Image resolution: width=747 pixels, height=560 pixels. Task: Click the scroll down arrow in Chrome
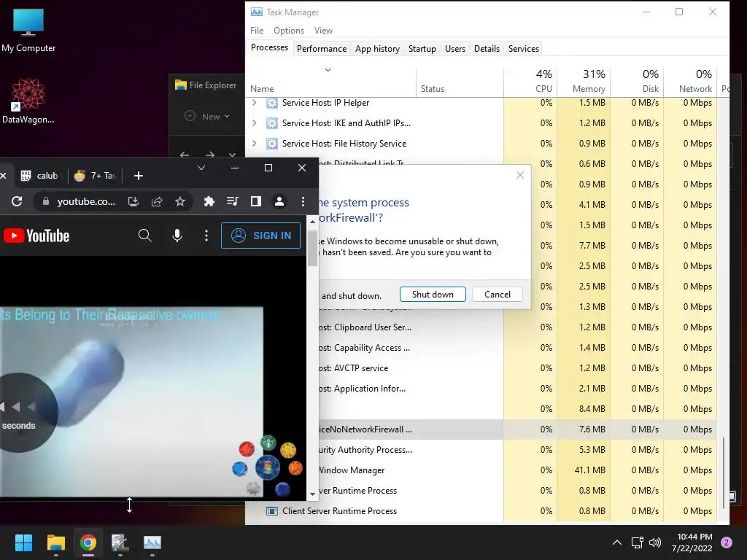pos(312,494)
